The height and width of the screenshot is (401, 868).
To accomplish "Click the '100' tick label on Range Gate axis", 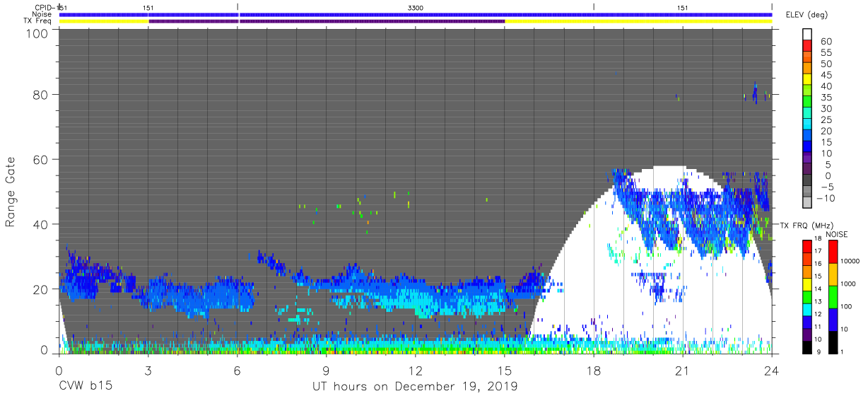I will click(38, 33).
